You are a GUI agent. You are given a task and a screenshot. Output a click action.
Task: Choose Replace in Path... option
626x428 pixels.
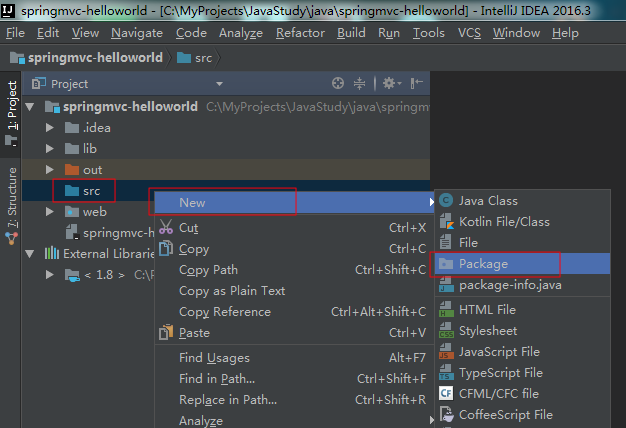(x=295, y=399)
